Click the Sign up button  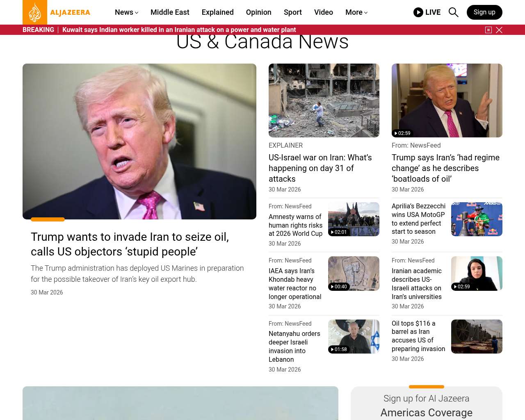(484, 12)
